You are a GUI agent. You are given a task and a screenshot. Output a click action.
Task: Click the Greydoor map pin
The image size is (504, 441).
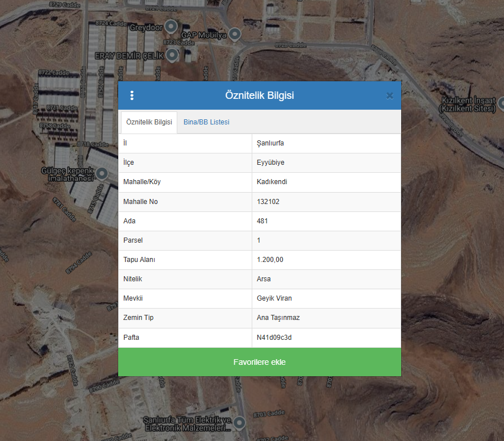click(x=172, y=27)
